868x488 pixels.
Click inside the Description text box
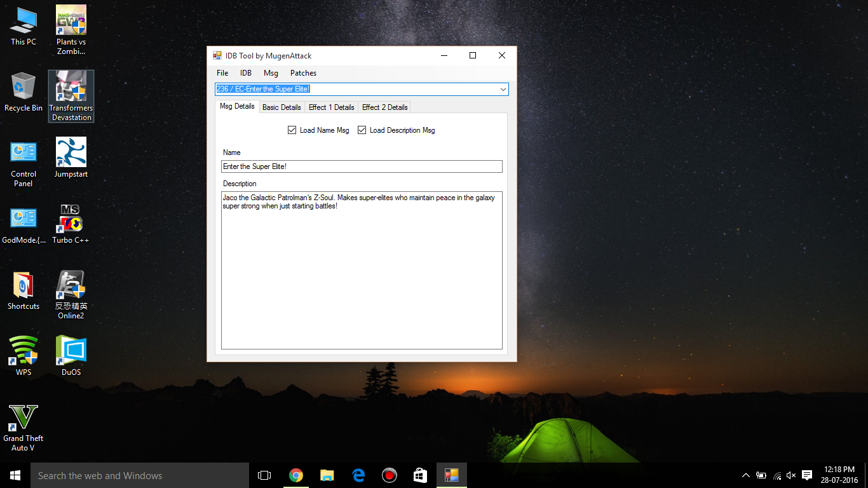(362, 270)
